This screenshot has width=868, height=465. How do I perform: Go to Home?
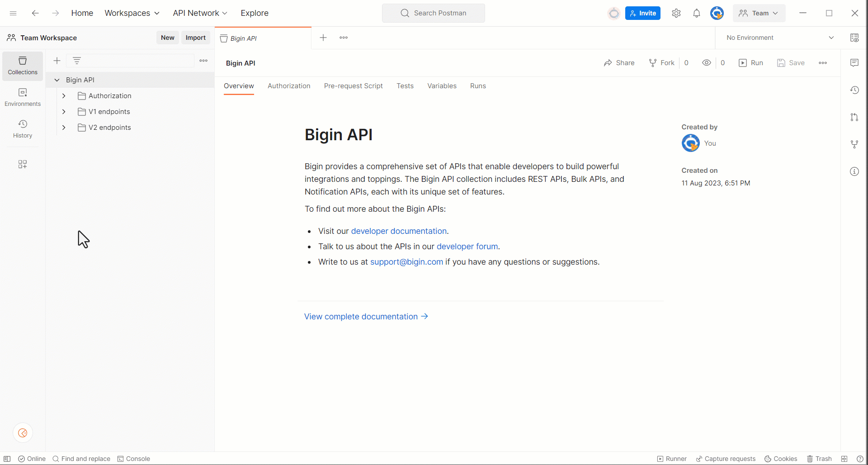pyautogui.click(x=82, y=13)
